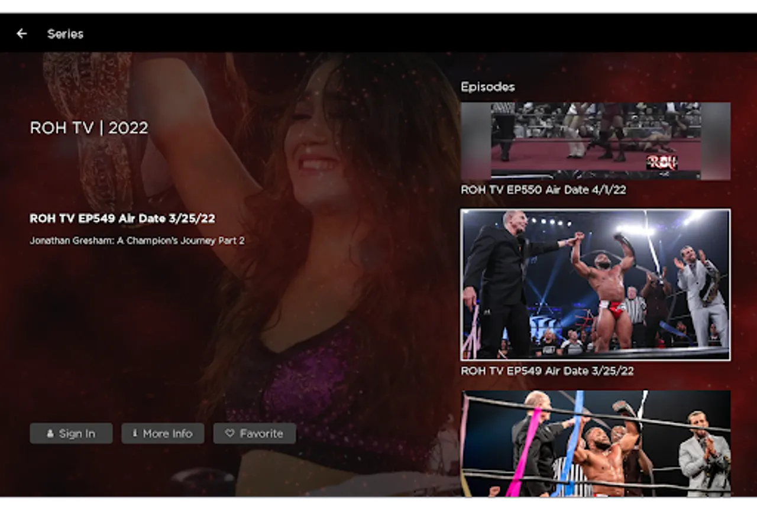The image size is (757, 532).
Task: Click the 'Episodes' heading
Action: tap(487, 87)
